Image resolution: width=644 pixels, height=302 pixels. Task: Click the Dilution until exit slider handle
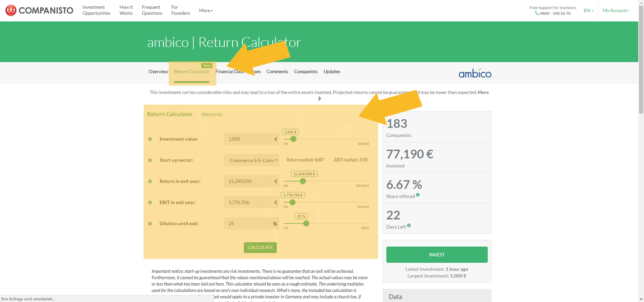[x=306, y=223]
